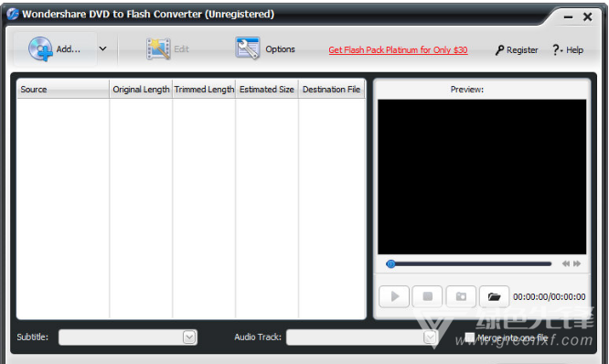The width and height of the screenshot is (609, 364).
Task: Open Get Flash Pack Platinum link
Action: [398, 50]
